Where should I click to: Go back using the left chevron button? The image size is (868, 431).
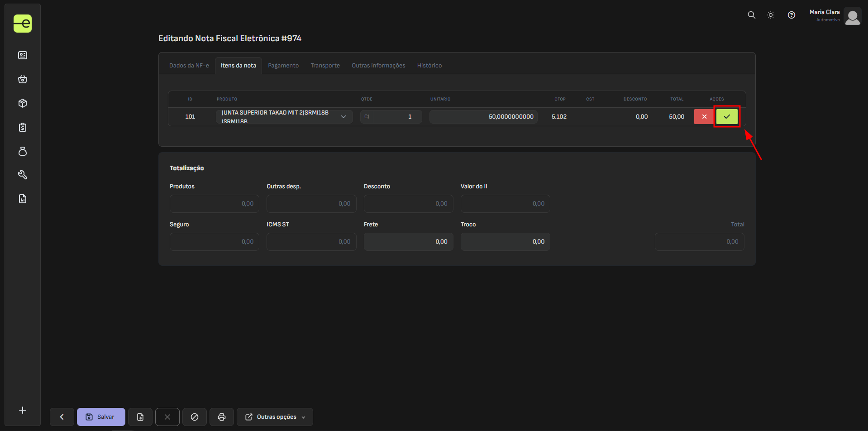pyautogui.click(x=62, y=417)
